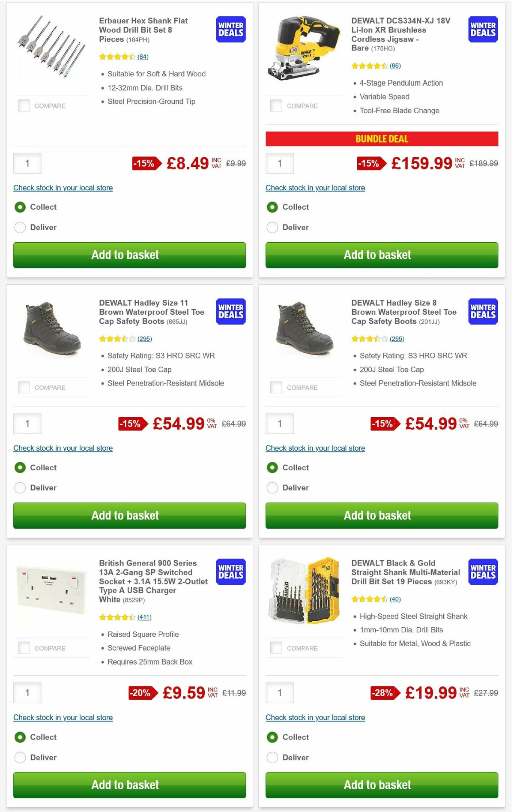Screen dimensions: 514x812
Task: Tick COMPARE for the Erbauer drill bit set
Action: point(24,105)
